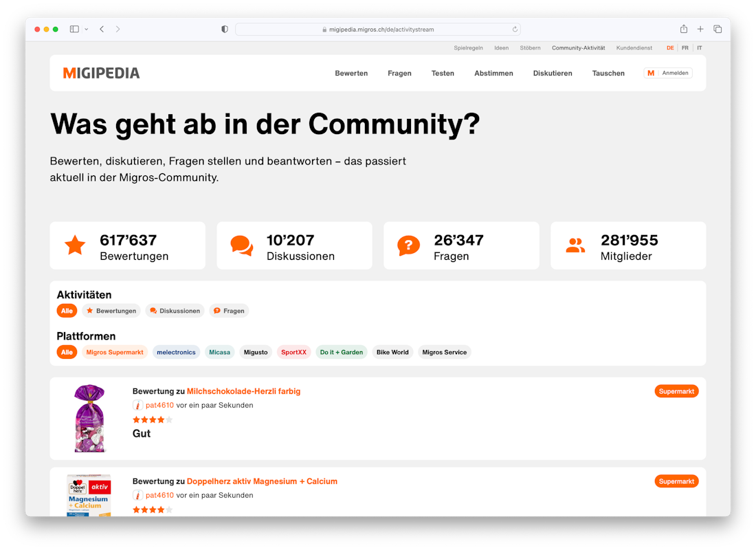This screenshot has width=756, height=550.
Task: Click the star icon beside 617'637 Bewertungen
Action: point(75,245)
